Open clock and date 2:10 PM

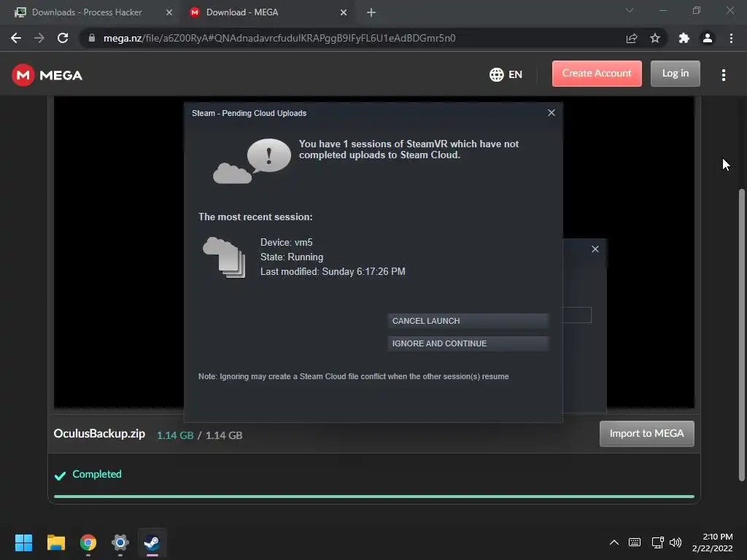pos(712,542)
